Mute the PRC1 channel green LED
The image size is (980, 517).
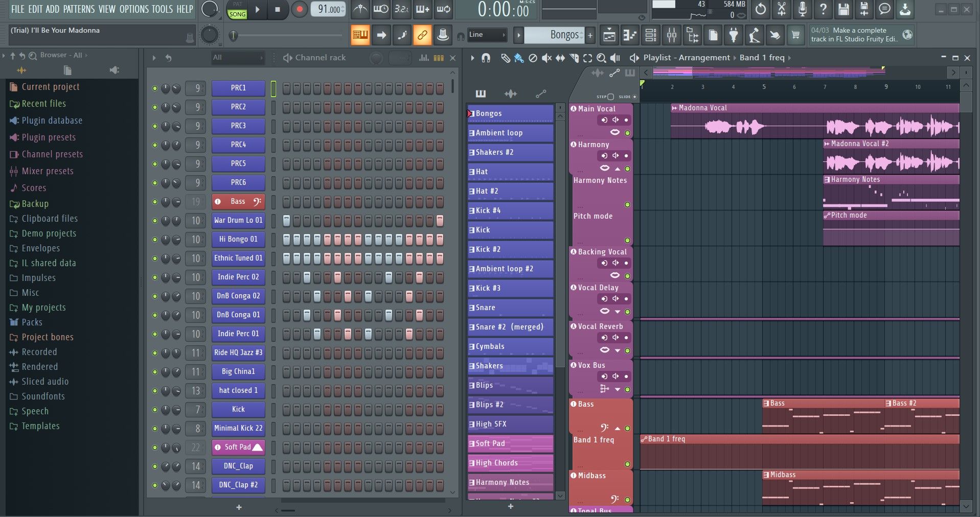(x=155, y=88)
